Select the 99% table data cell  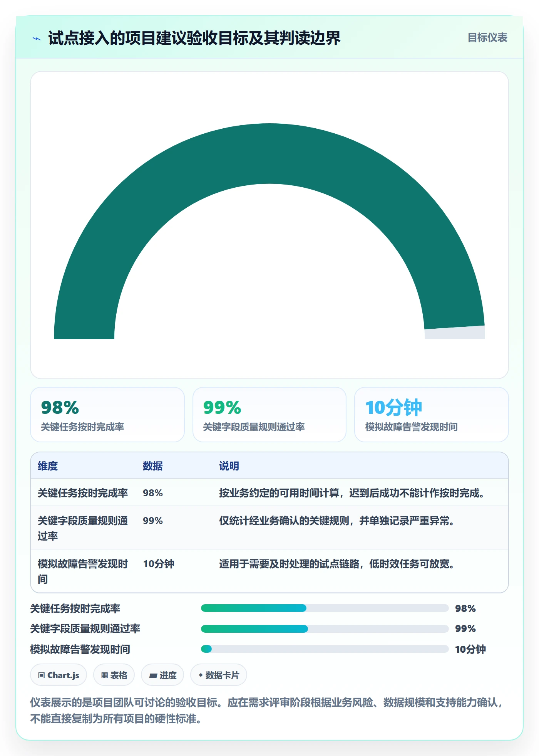pos(153,521)
